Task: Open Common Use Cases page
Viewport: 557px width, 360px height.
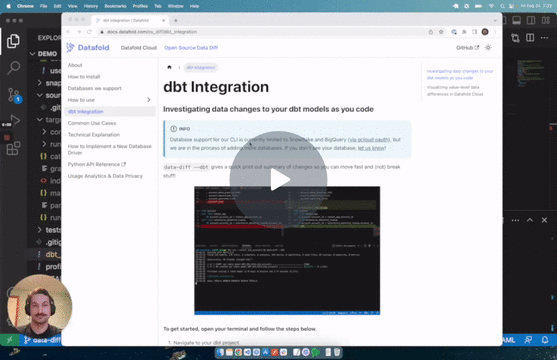Action: [92, 123]
